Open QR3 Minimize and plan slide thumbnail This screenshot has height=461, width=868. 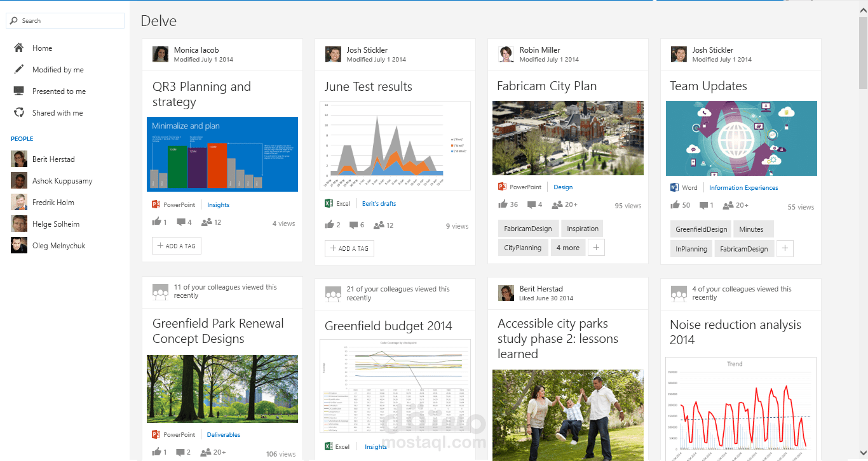[222, 154]
